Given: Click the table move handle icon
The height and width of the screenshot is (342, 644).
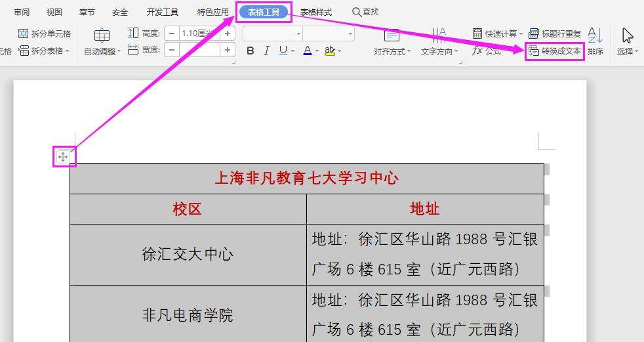Looking at the screenshot, I should pyautogui.click(x=63, y=157).
